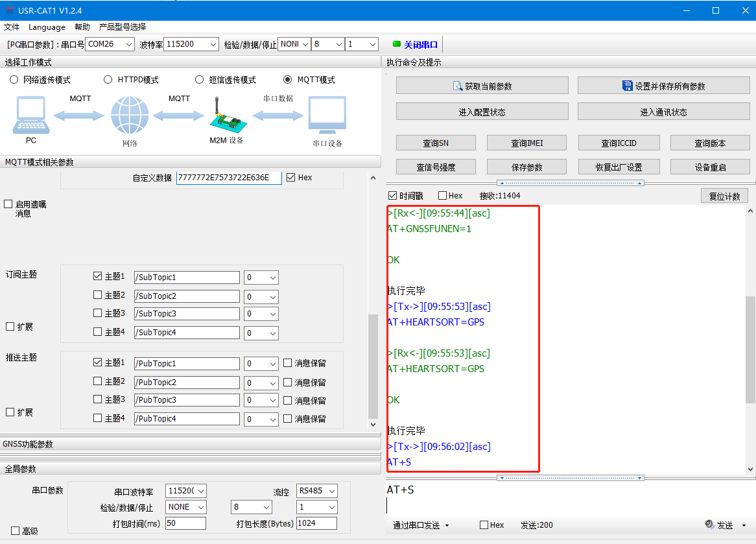
Task: Select the HTTPD模式 radio button
Action: point(108,80)
